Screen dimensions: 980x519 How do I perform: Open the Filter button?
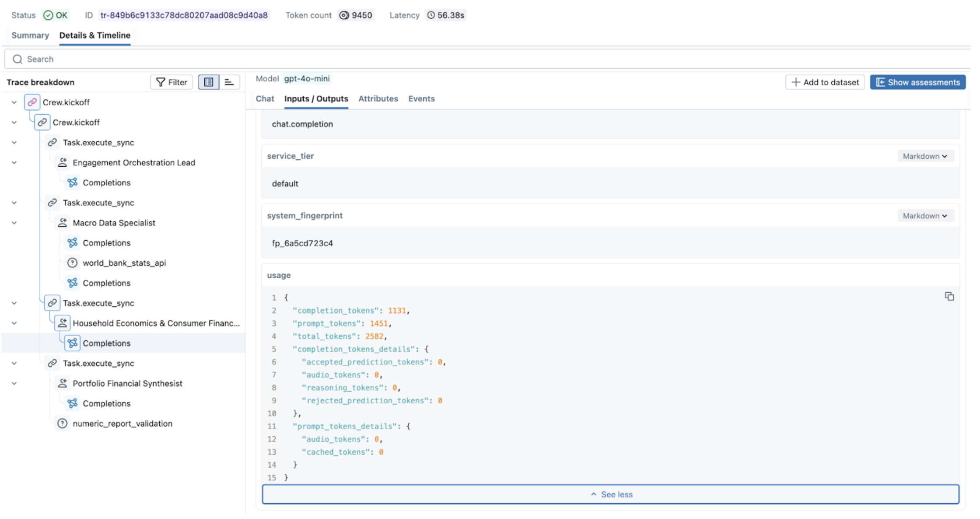pos(171,82)
